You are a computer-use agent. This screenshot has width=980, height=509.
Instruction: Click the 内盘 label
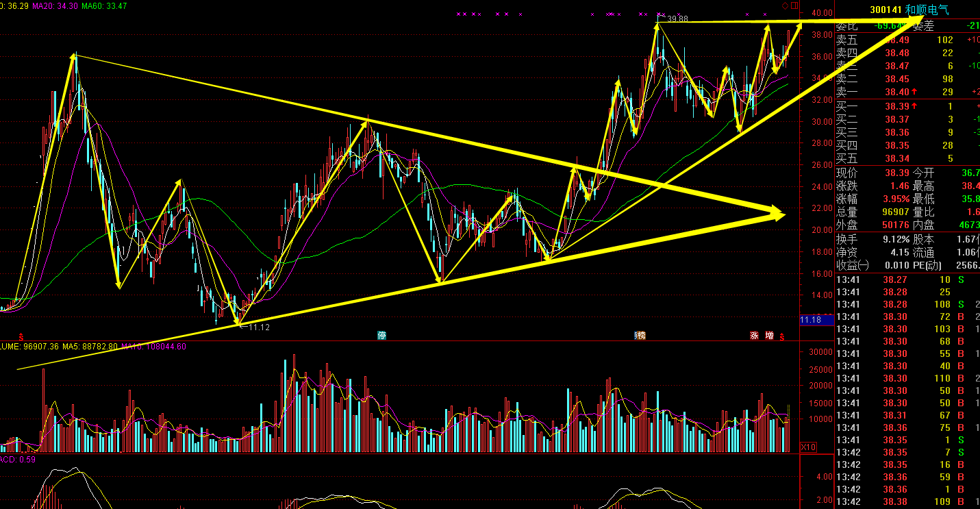tap(924, 225)
